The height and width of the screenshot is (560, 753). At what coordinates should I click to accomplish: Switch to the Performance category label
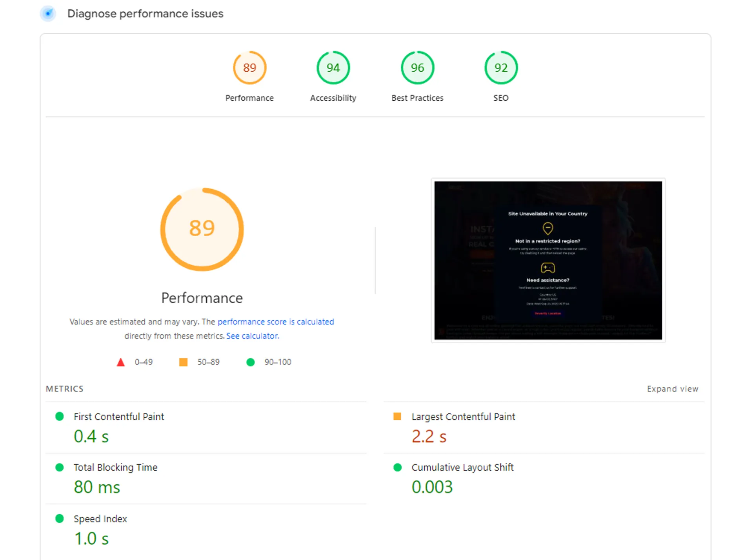[x=249, y=98]
